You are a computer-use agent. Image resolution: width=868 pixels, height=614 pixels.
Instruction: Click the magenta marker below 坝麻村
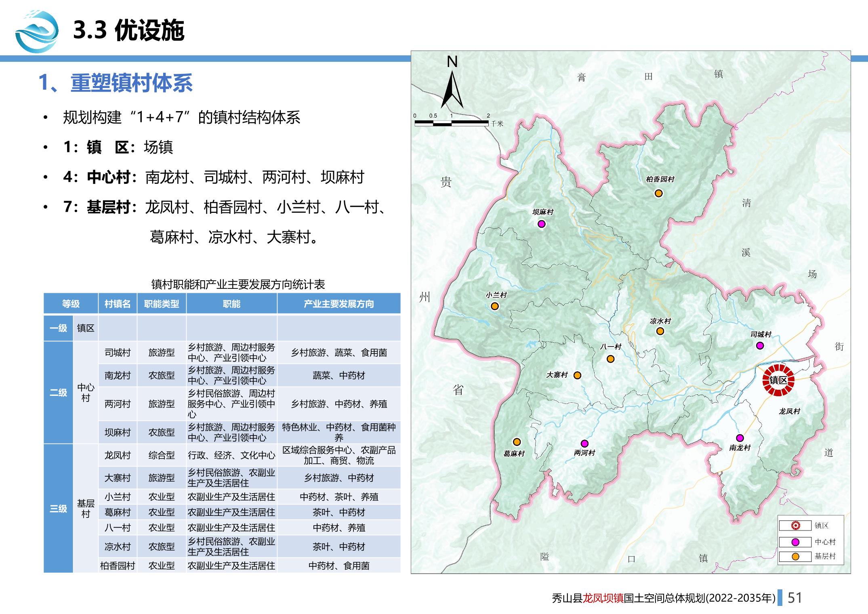[542, 224]
